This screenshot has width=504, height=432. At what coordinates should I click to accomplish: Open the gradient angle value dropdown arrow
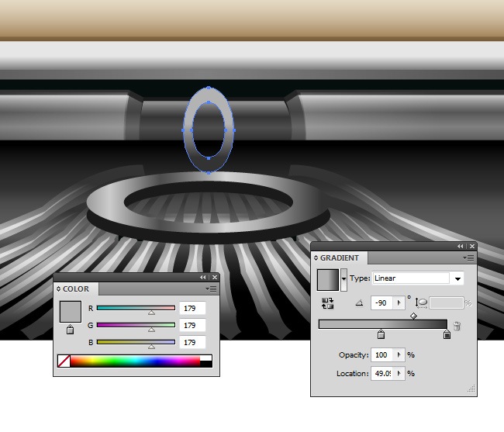tap(399, 303)
